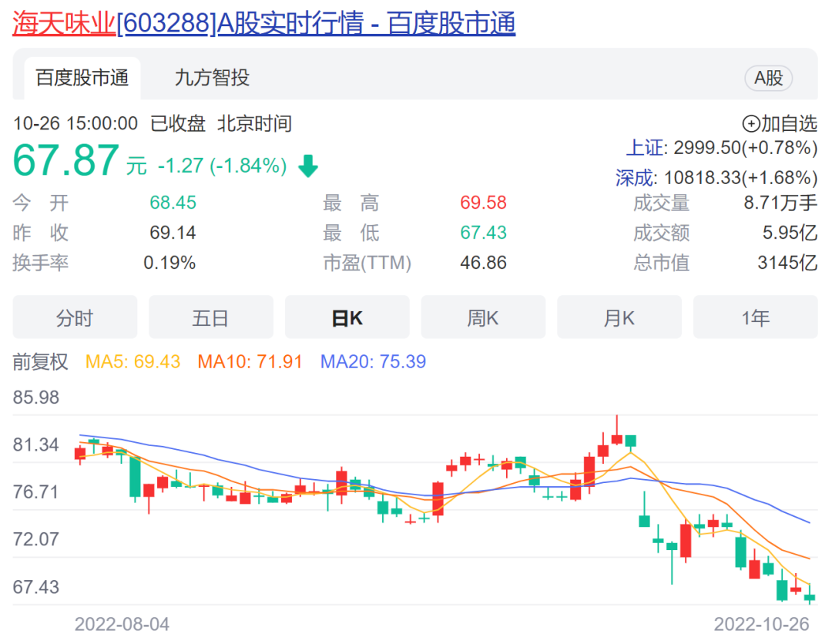Click the 已收盘 status text
This screenshot has width=832, height=644.
pyautogui.click(x=178, y=123)
